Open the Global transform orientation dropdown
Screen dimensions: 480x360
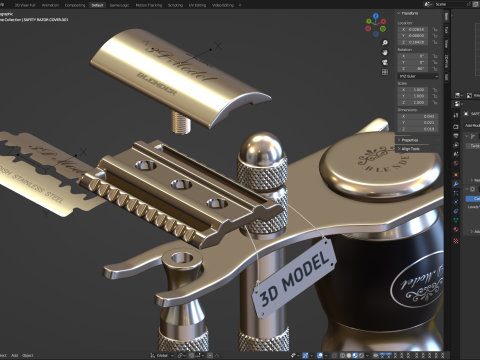[162, 355]
